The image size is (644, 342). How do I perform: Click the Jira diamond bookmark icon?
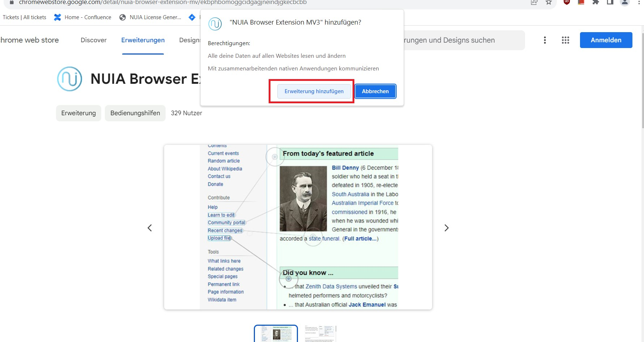[x=192, y=17]
